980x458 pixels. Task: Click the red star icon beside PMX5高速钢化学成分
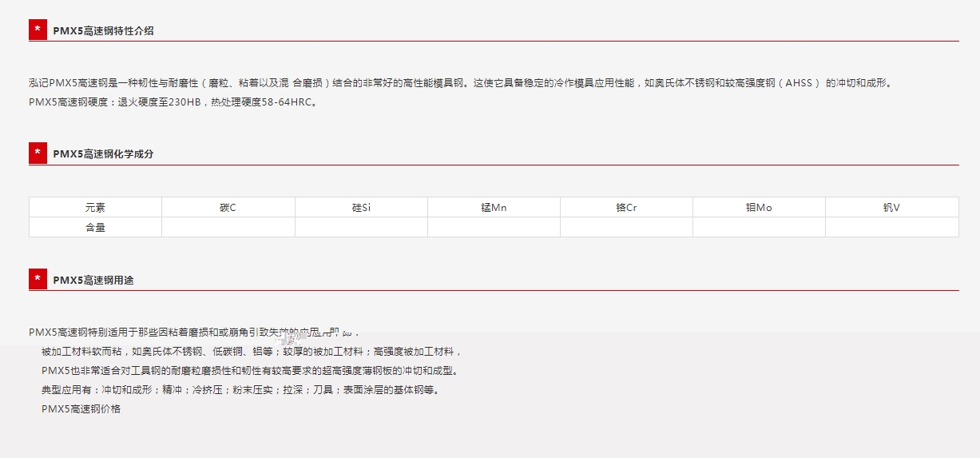(x=38, y=153)
